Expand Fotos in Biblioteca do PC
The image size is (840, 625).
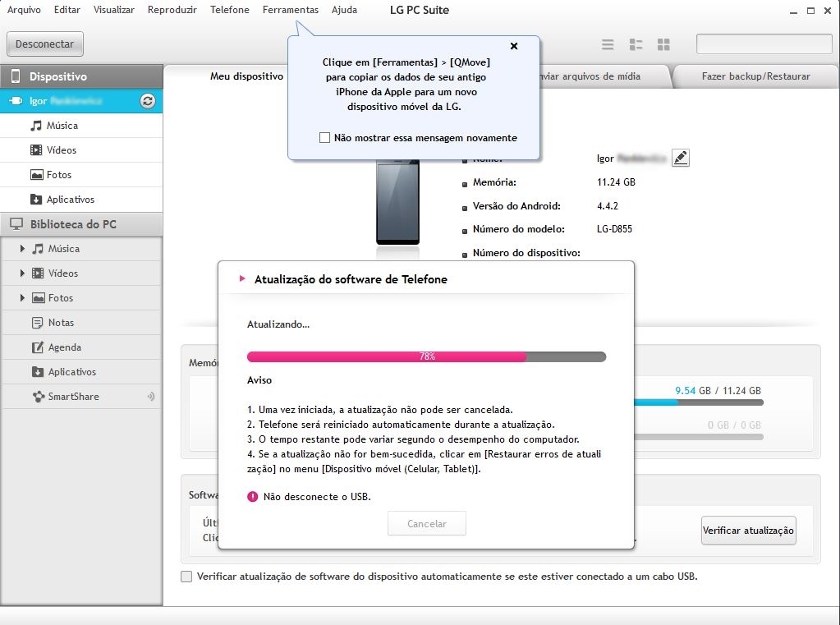pos(22,298)
